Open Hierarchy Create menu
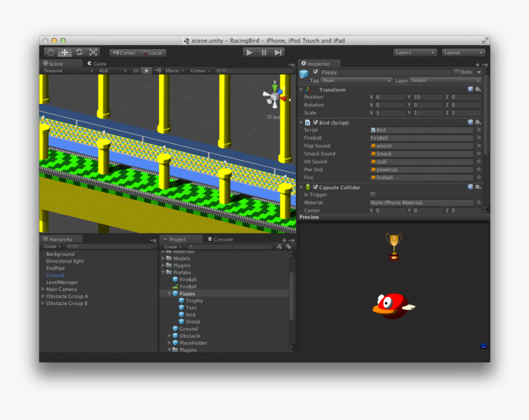 [52, 247]
